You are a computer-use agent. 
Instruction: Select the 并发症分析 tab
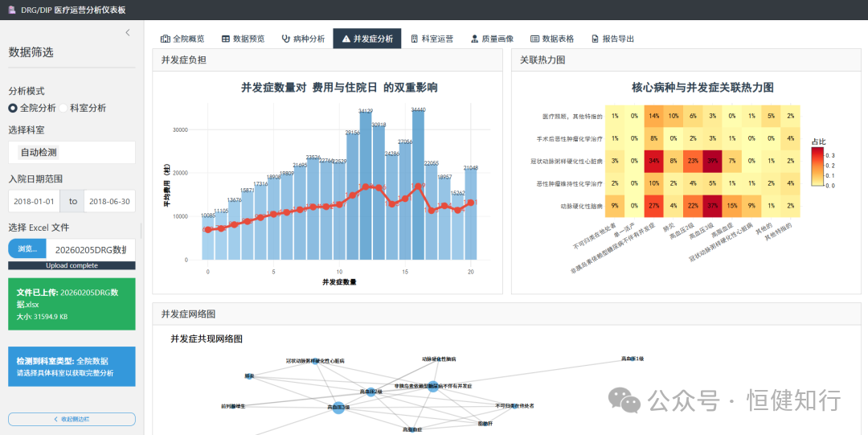[x=367, y=39]
